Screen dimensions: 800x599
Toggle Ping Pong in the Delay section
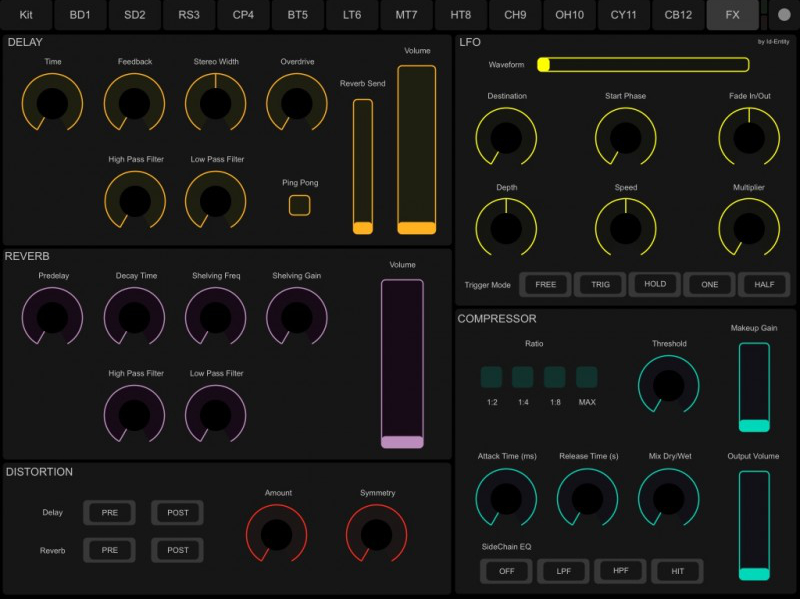click(x=297, y=203)
